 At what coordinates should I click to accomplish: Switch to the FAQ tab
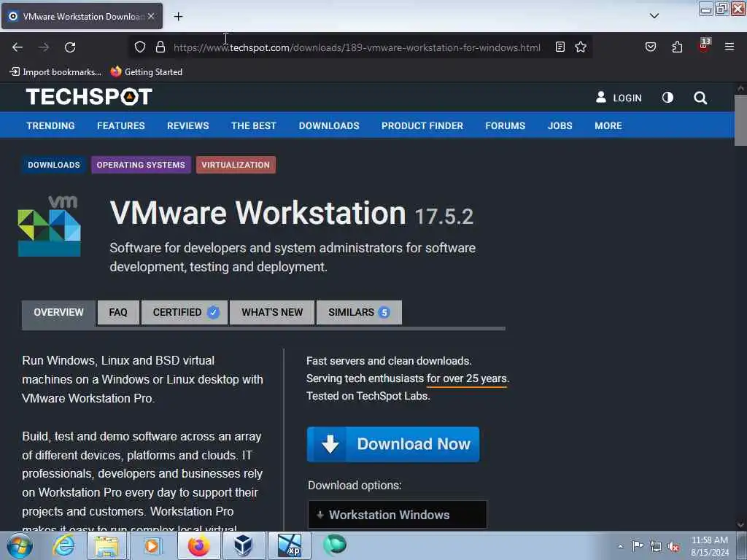coord(118,312)
